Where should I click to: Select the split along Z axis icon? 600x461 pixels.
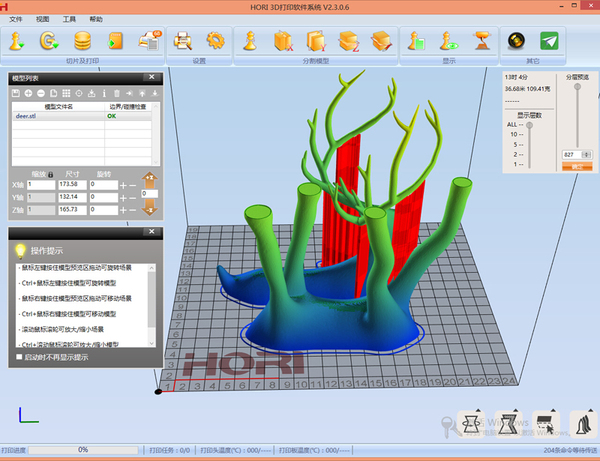click(x=349, y=41)
